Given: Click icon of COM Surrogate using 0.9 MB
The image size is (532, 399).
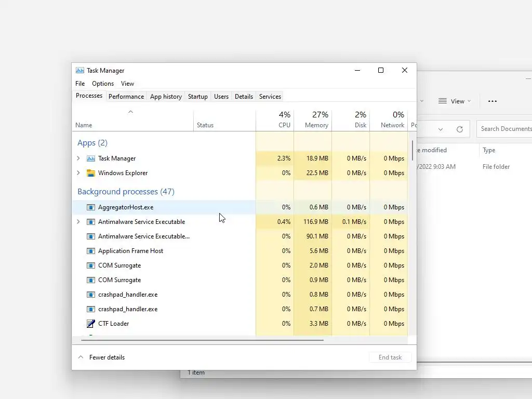Looking at the screenshot, I should click(90, 280).
